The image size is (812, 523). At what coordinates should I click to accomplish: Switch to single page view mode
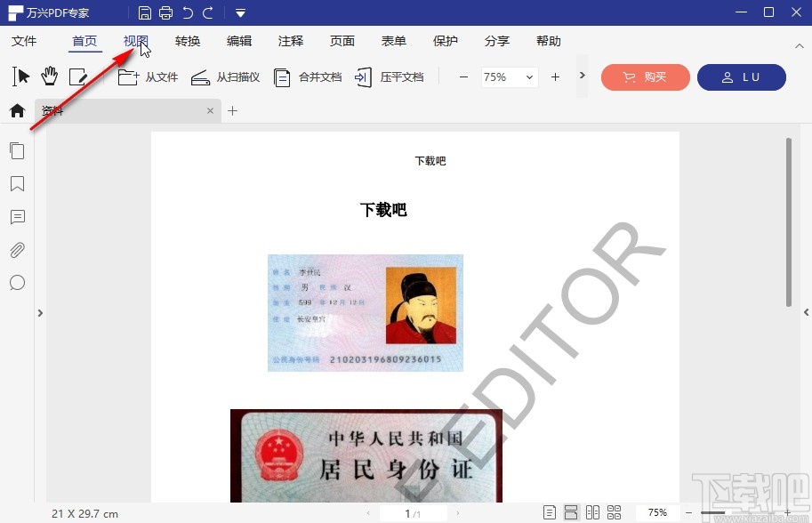[x=550, y=511]
